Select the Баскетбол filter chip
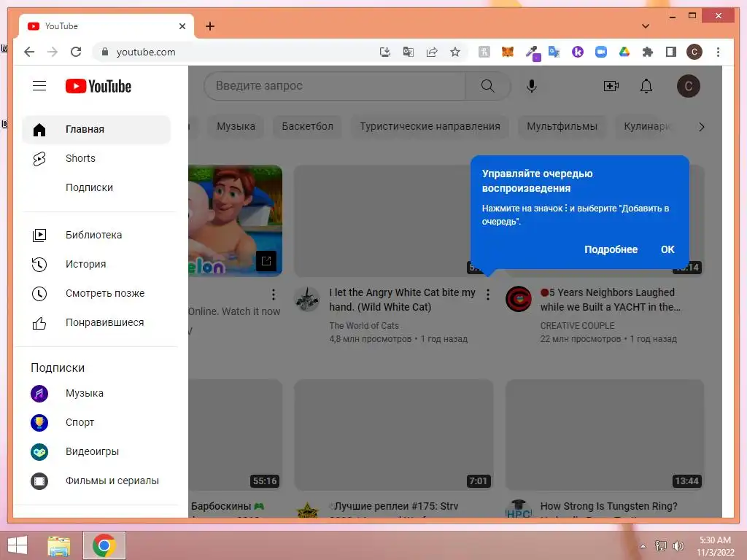 pos(307,126)
